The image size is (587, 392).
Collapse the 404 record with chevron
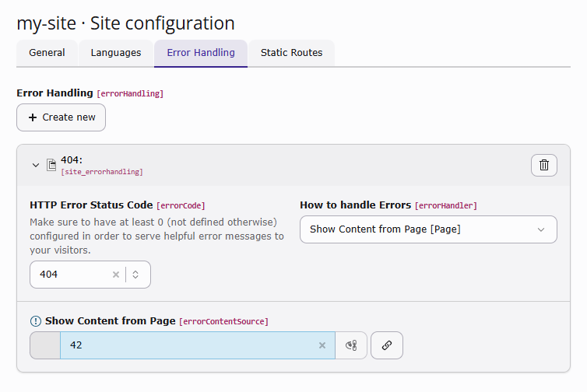click(x=35, y=165)
